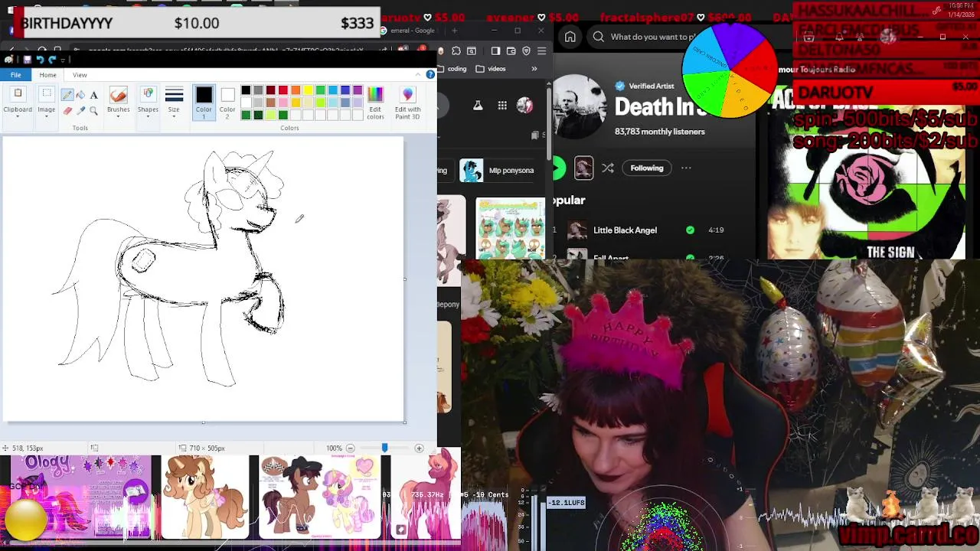Adjust the Paint zoom slider handle
The height and width of the screenshot is (551, 980).
click(x=384, y=448)
